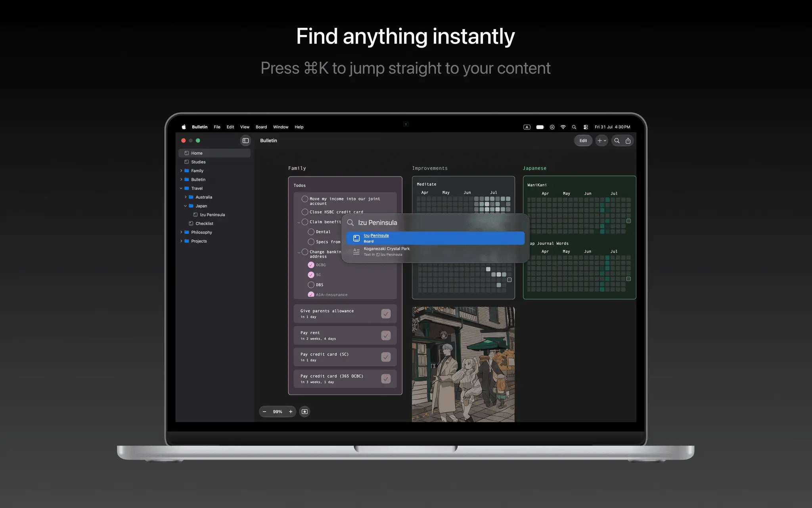812x508 pixels.
Task: Click the now playing icon in the menu bar
Action: pos(552,127)
